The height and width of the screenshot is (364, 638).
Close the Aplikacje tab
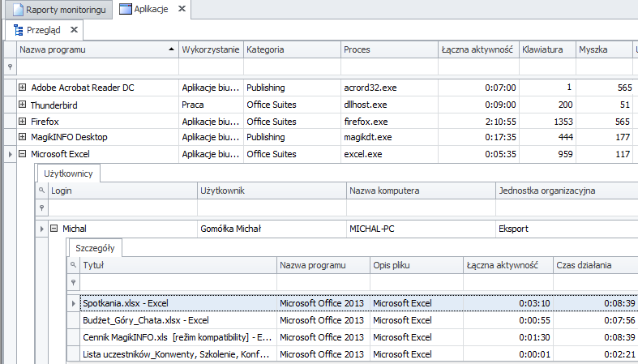tap(182, 9)
